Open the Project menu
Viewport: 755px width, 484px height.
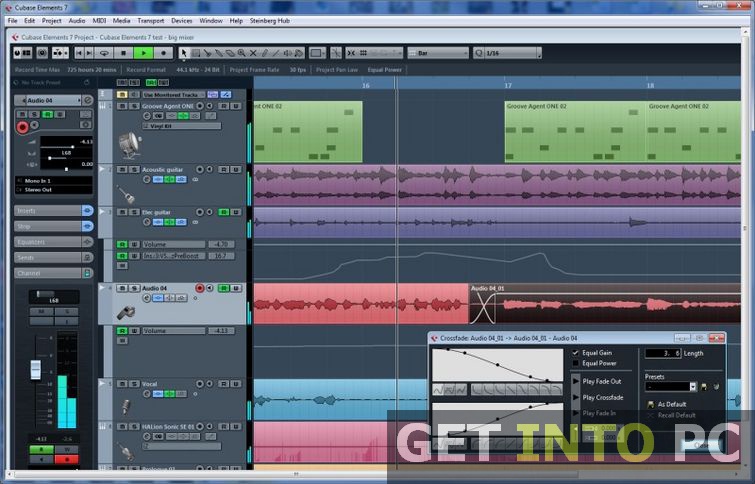point(52,21)
